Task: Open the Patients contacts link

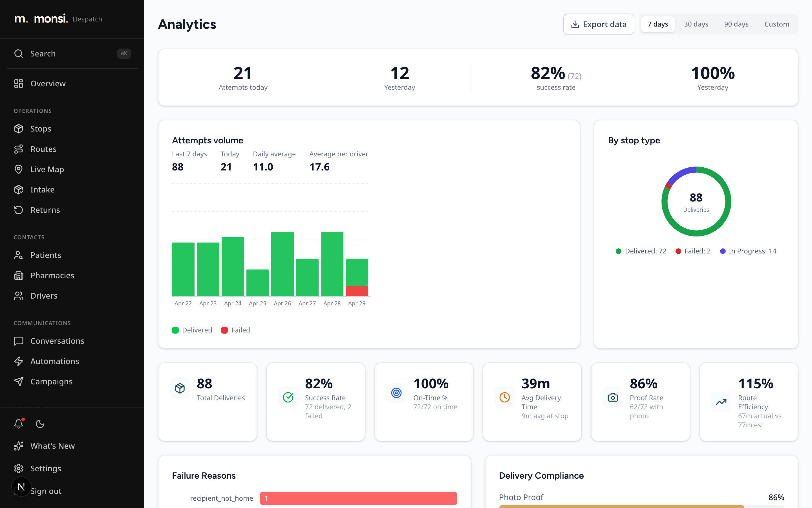Action: [x=72, y=255]
